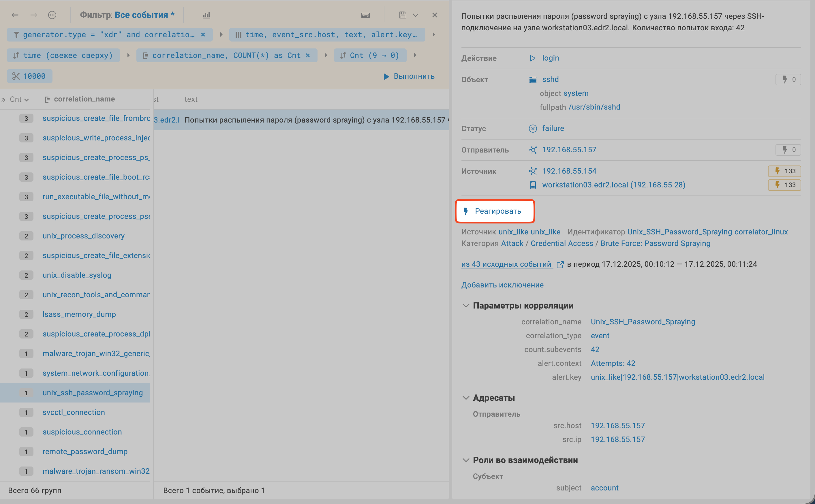Collapse the Адресаты section

pos(466,398)
